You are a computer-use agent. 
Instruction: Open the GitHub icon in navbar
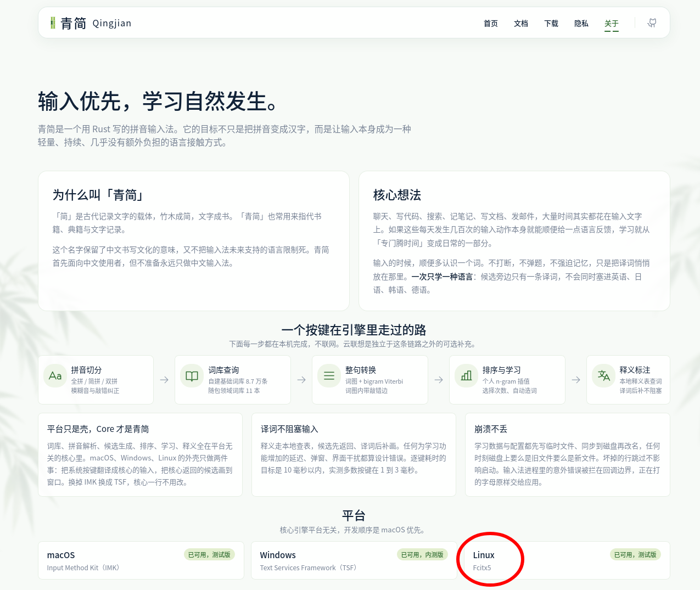[x=652, y=23]
